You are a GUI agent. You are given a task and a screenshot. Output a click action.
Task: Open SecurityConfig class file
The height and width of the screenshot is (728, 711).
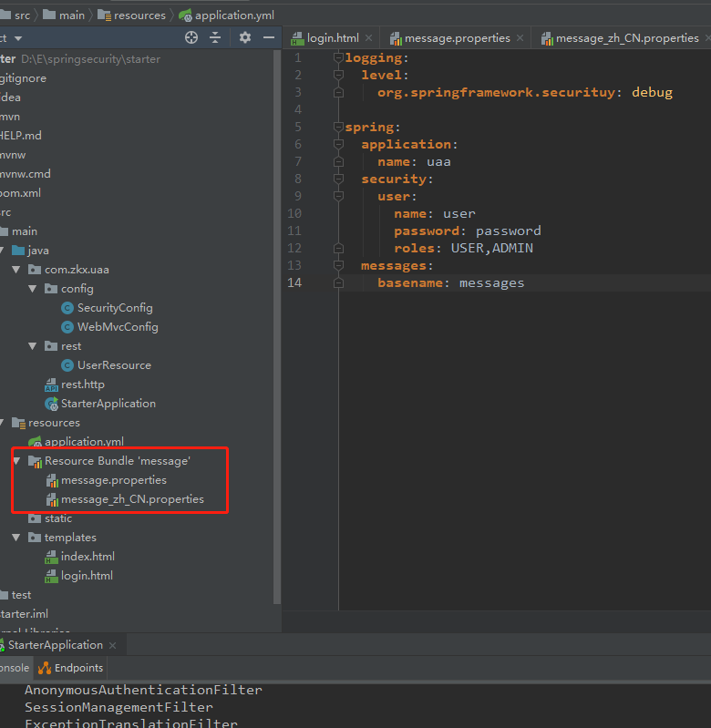pos(114,308)
